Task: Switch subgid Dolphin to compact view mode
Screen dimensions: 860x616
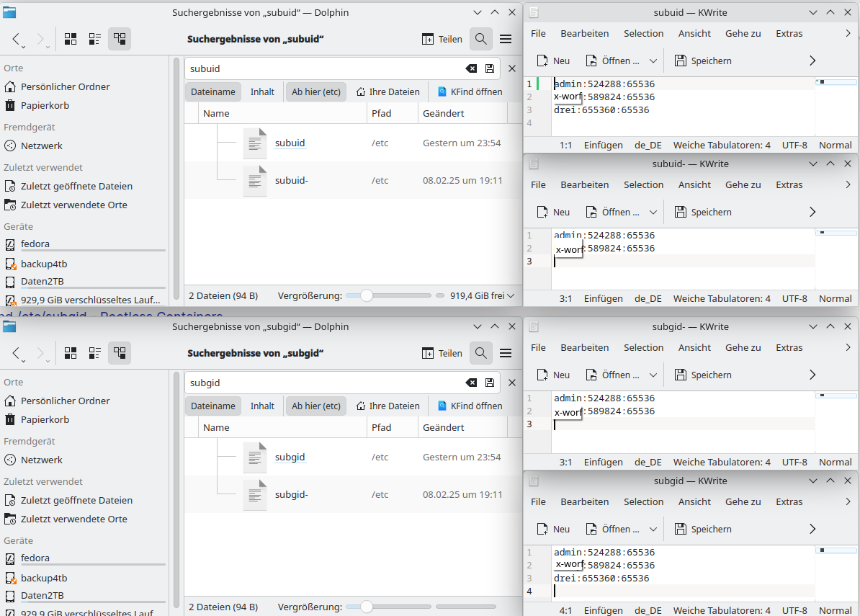Action: point(95,353)
